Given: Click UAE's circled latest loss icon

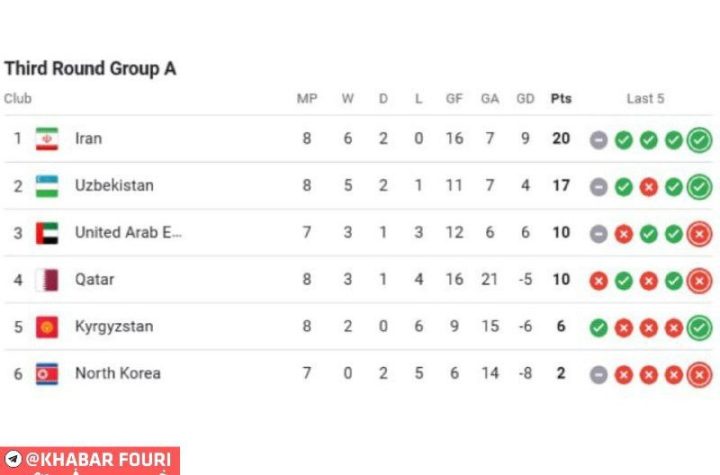Looking at the screenshot, I should pyautogui.click(x=699, y=233).
